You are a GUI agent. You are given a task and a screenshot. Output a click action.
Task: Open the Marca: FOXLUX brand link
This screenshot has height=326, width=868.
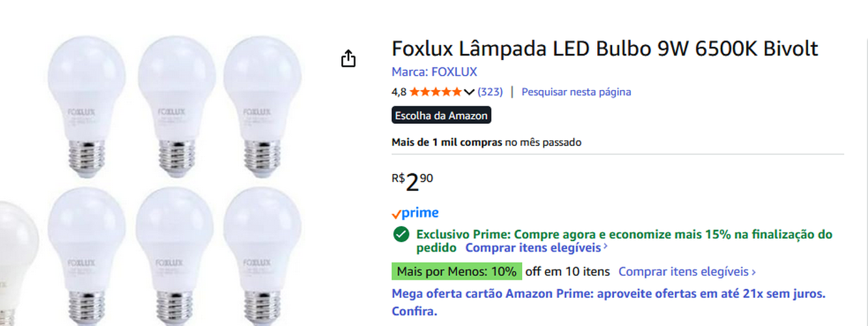[x=434, y=72]
